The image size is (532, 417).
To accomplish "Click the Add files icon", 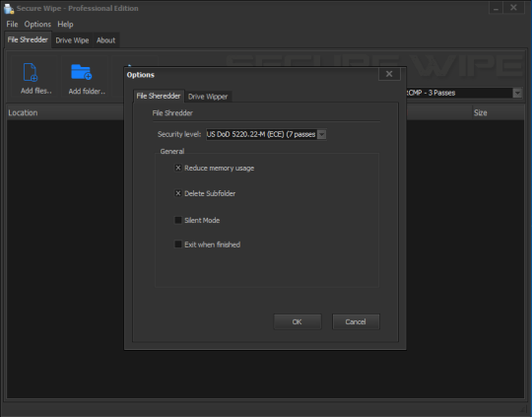I will [x=31, y=72].
